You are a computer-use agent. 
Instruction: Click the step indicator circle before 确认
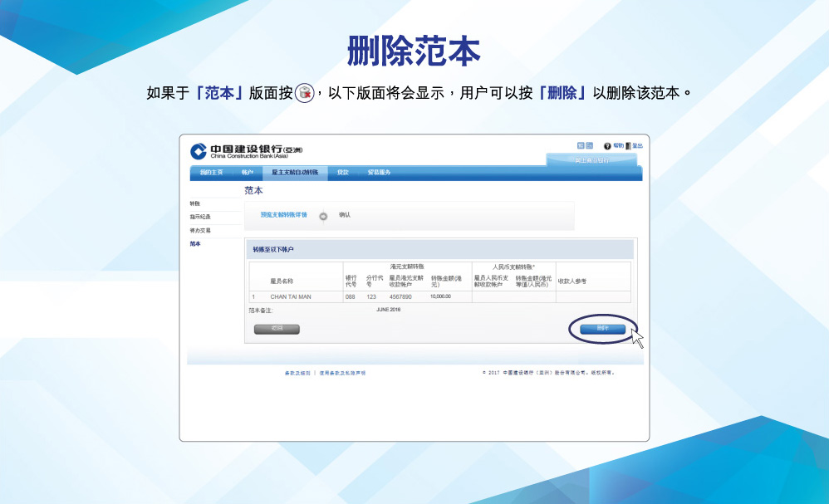click(323, 216)
